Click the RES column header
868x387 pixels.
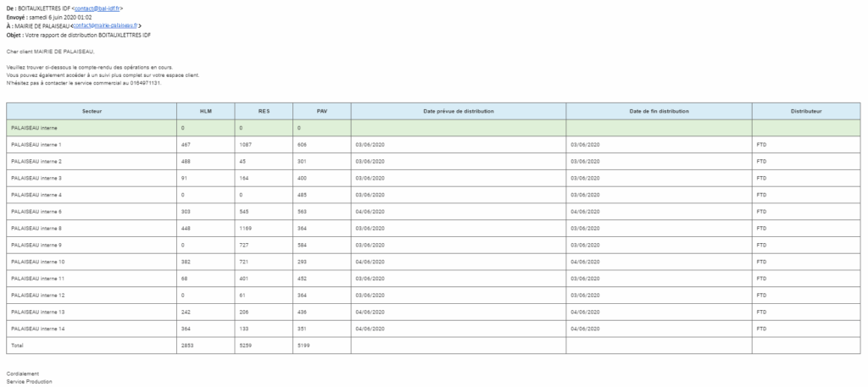(x=264, y=112)
